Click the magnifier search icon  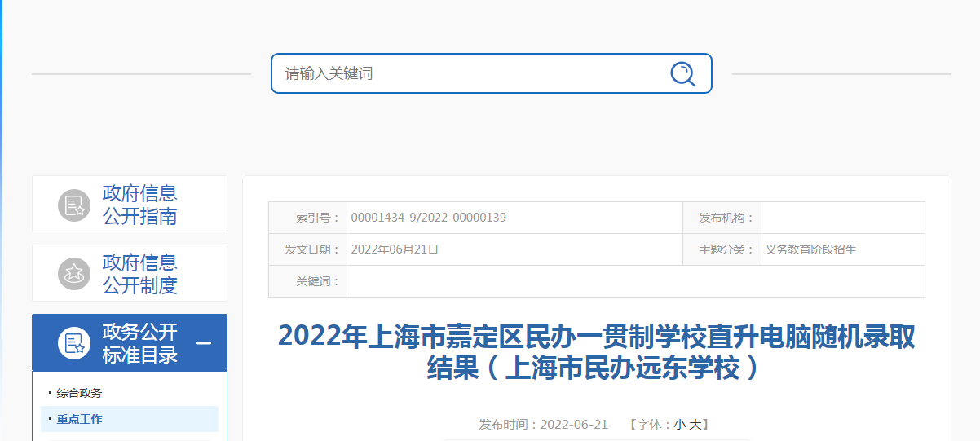[682, 73]
